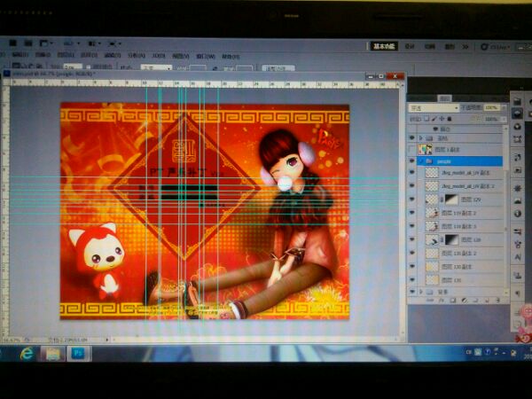532x399 pixels.
Task: Click the arrange documents icon
Action: click(x=94, y=43)
